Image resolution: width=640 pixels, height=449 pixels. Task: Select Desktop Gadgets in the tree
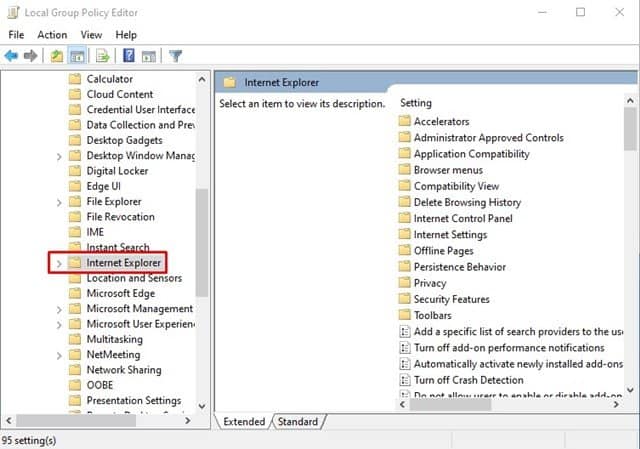click(124, 140)
